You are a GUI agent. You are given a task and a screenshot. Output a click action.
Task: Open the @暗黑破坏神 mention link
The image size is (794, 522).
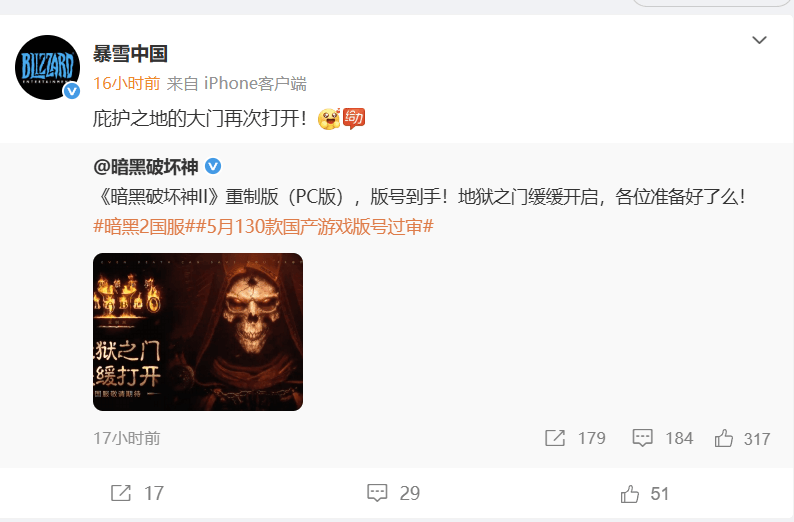[146, 167]
